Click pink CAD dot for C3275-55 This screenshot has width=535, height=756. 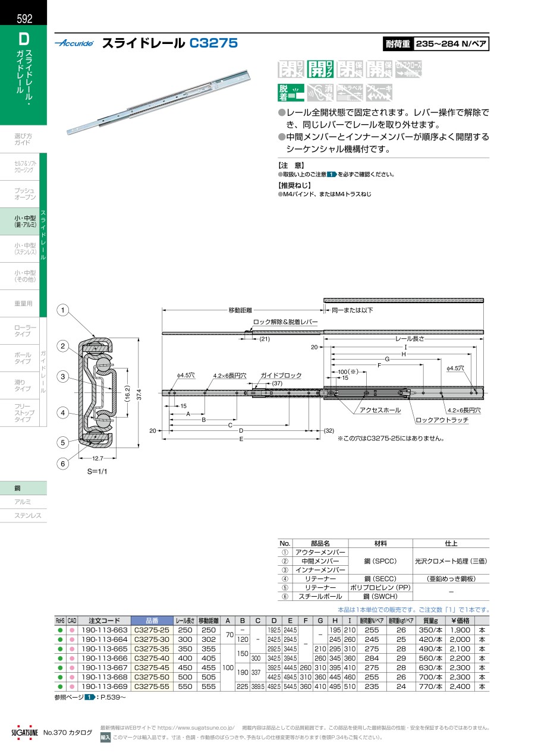pyautogui.click(x=72, y=686)
